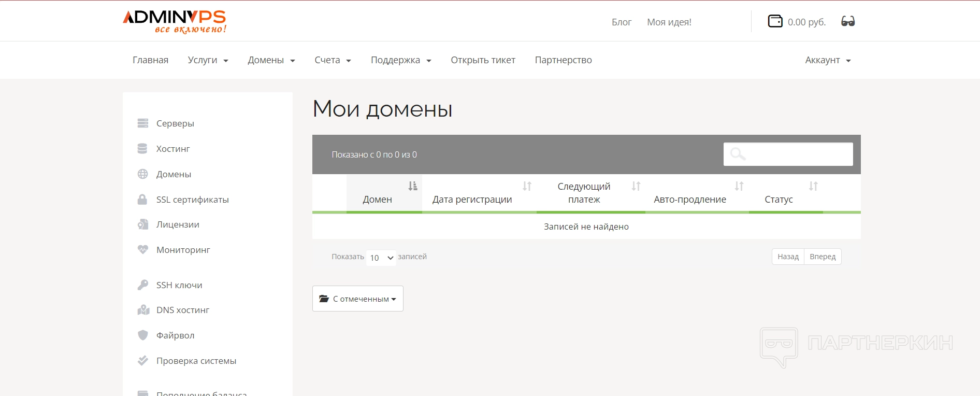Expand the Домены top menu

point(271,60)
